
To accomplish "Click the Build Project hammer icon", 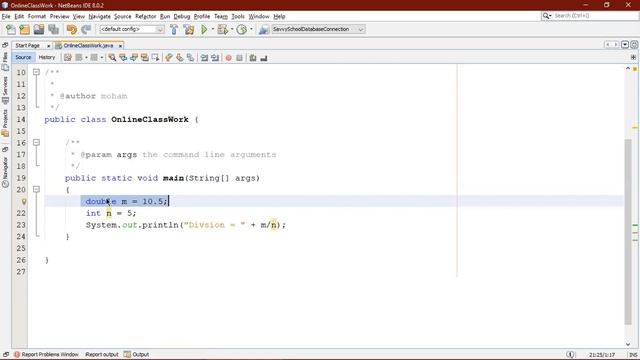I will coord(174,29).
